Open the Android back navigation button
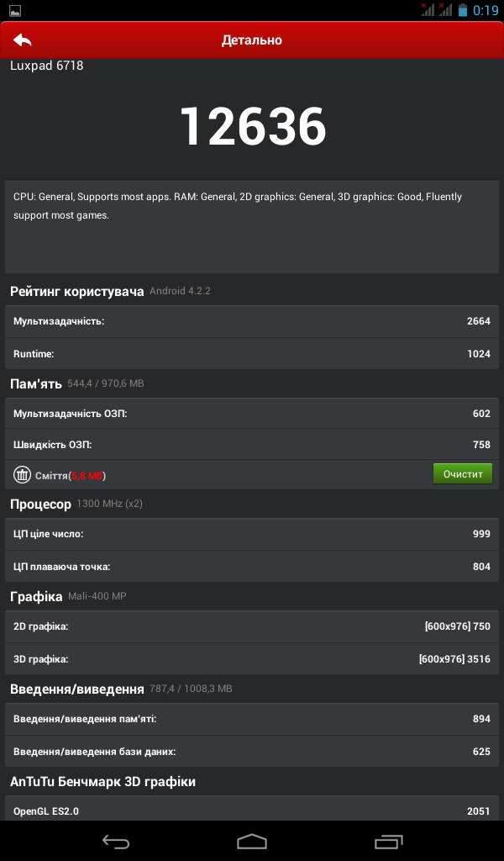This screenshot has height=861, width=504. (116, 841)
